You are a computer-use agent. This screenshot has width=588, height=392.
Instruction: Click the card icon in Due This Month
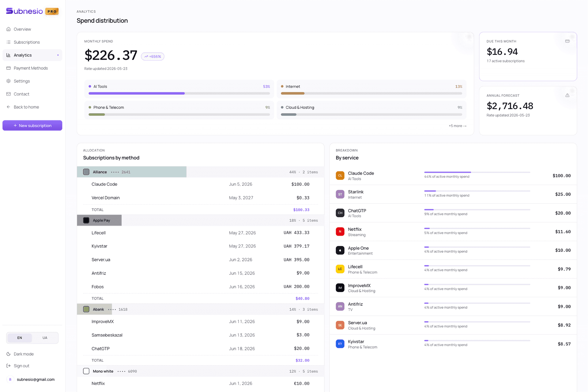click(567, 41)
